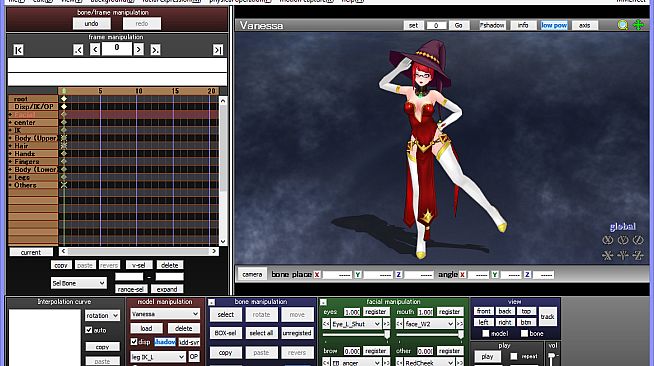The image size is (654, 366).
Task: Toggle Fshadow in viewport header
Action: [x=492, y=25]
